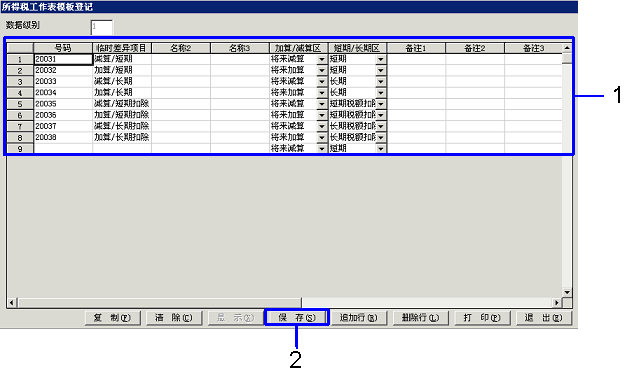Open 短期/长期区 dropdown in row 4
Viewport: 624px width, 375px height.
coord(381,93)
